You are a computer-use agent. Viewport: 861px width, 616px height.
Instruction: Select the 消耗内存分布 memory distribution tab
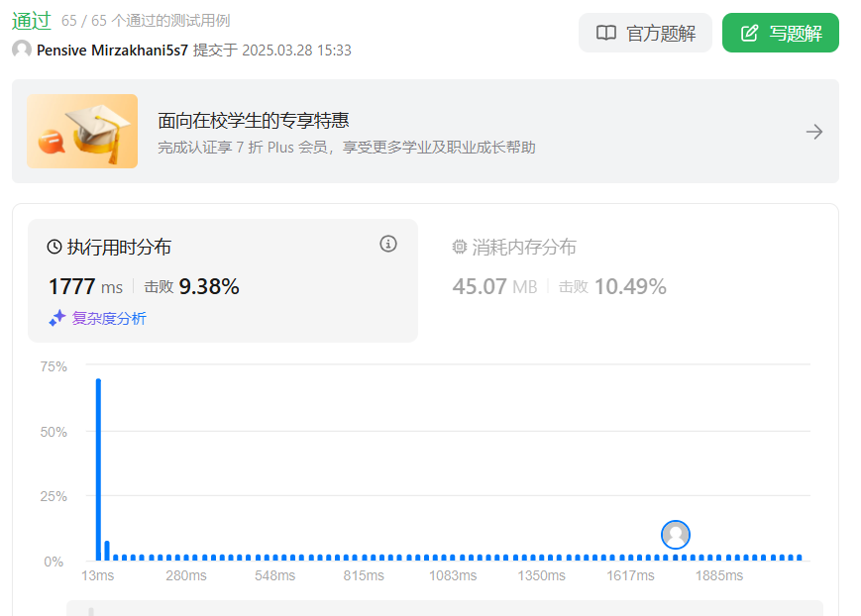(x=514, y=247)
